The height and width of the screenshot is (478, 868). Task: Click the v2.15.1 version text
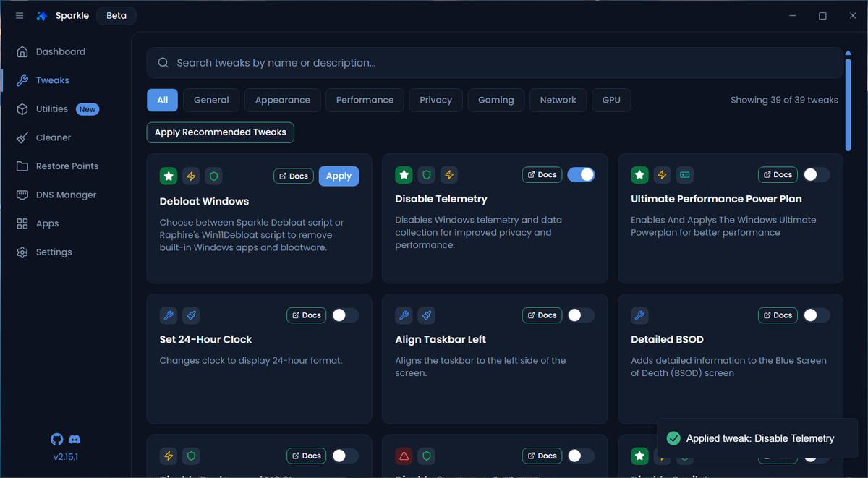[x=66, y=457]
